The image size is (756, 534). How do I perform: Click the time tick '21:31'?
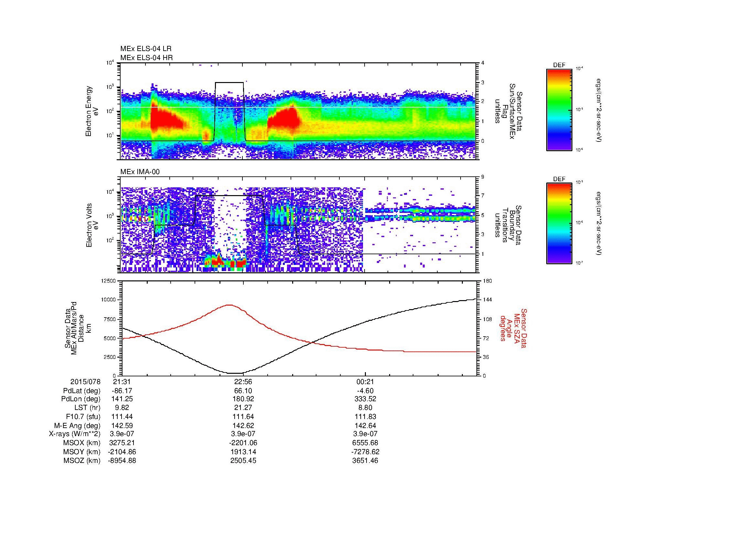[x=122, y=382]
